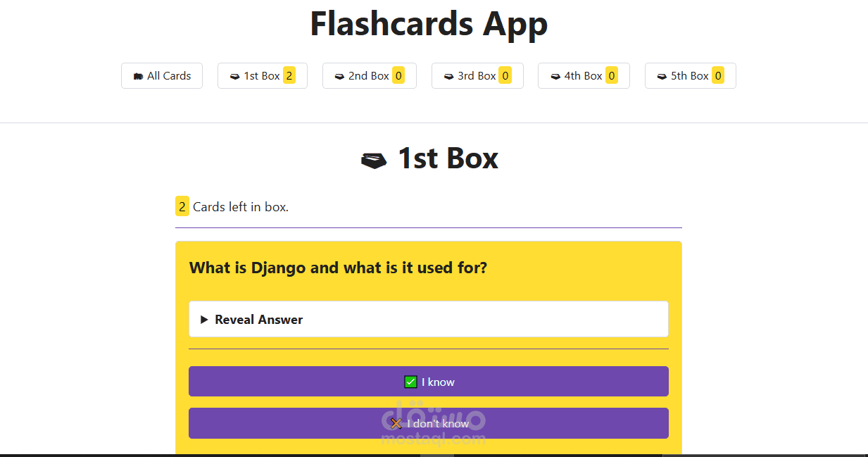The height and width of the screenshot is (457, 868).
Task: Click the 1st Box tray icon
Action: click(235, 76)
